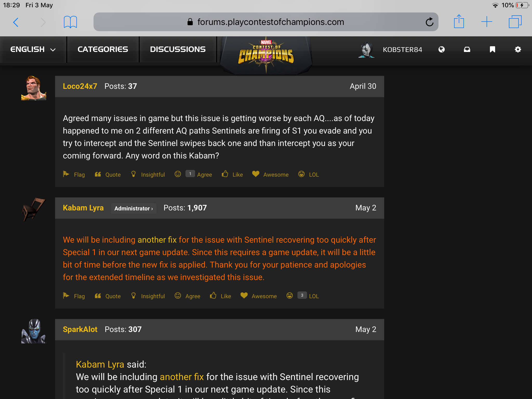Open forum notifications globe icon
The height and width of the screenshot is (399, 532).
(442, 49)
